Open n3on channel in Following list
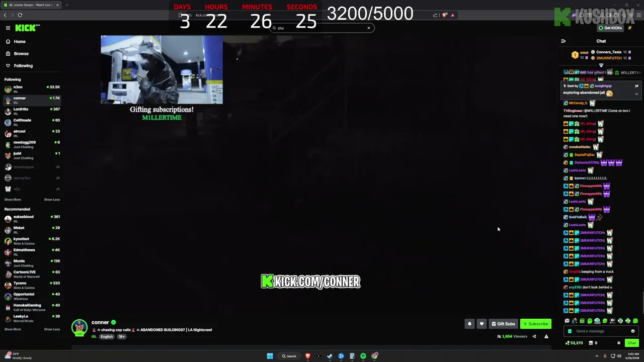The image size is (644, 362). click(x=32, y=88)
